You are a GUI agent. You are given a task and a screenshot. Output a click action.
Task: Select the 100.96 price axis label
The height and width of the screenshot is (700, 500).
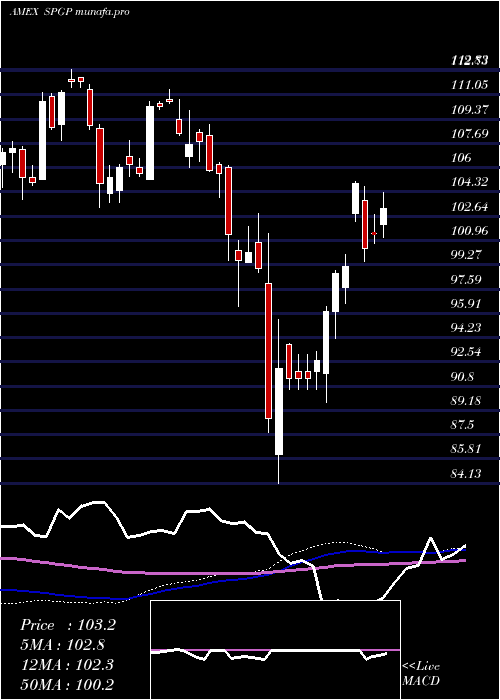point(469,231)
